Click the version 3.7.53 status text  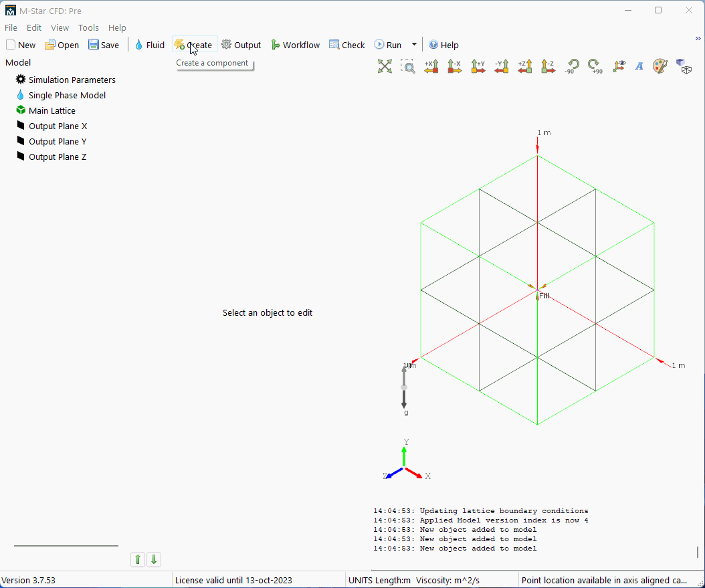pos(29,581)
